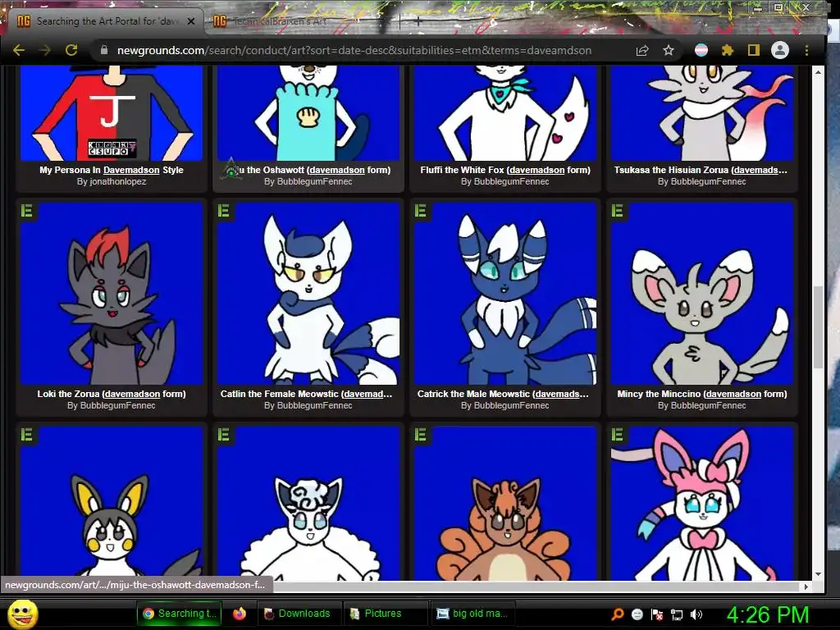
Task: Open the smiley face Start button
Action: pyautogui.click(x=23, y=614)
